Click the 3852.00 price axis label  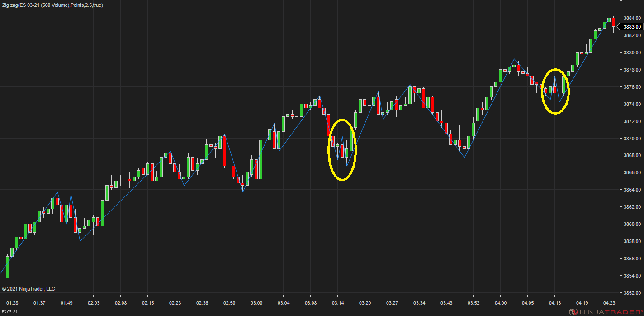(x=632, y=293)
